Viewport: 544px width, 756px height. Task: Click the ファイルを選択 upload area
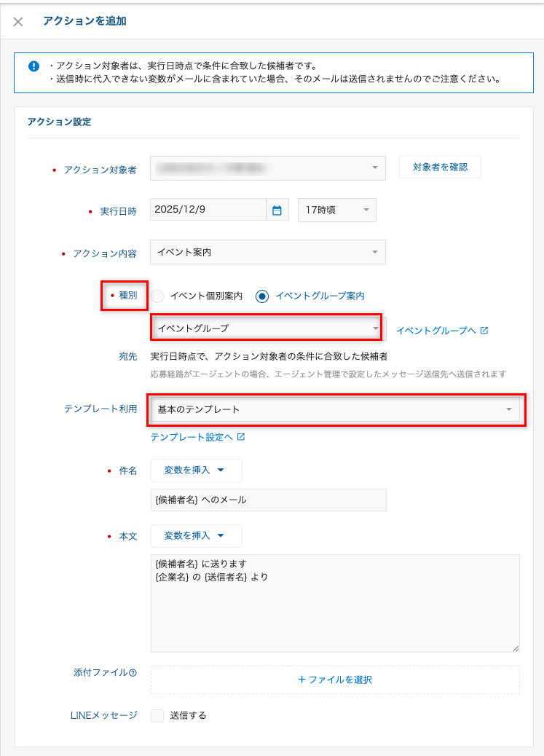tap(335, 680)
